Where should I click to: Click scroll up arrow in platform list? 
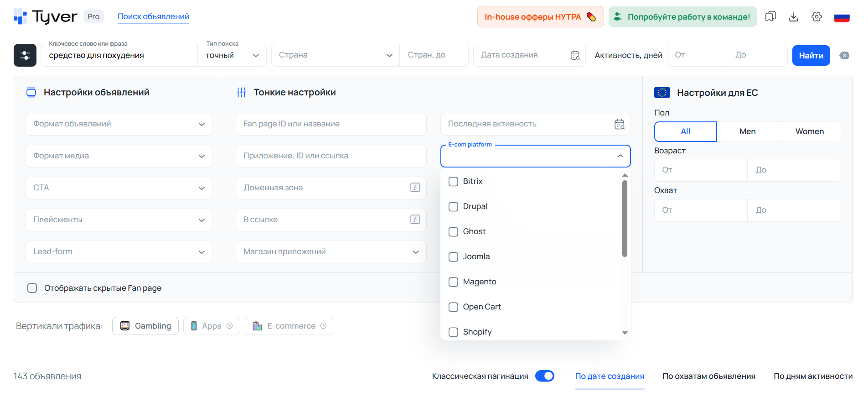(625, 175)
